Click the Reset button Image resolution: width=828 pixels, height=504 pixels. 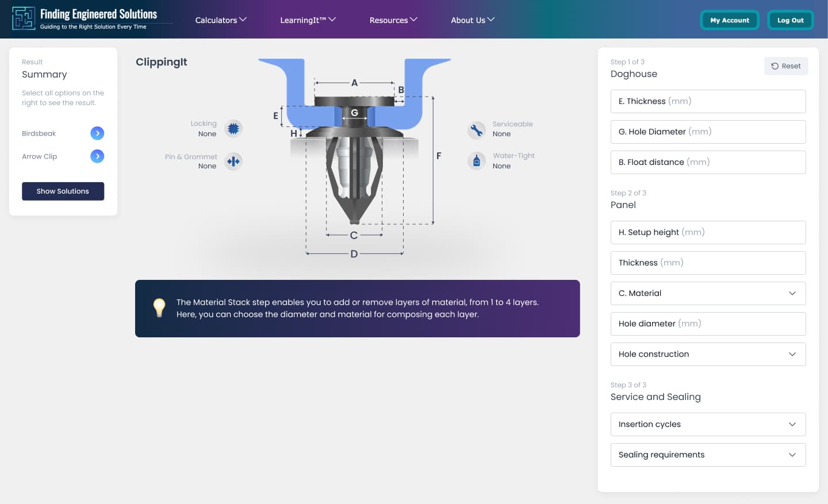(786, 66)
